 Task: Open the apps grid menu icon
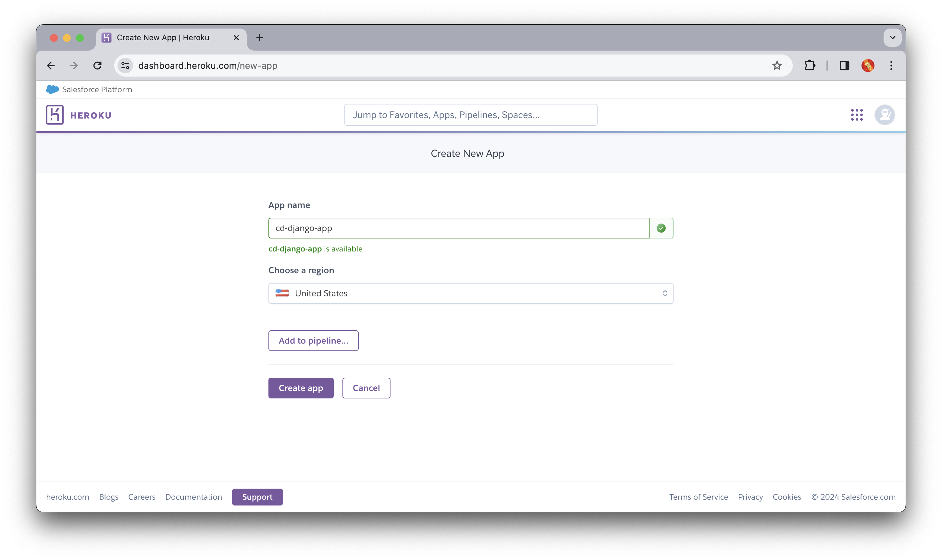click(857, 114)
